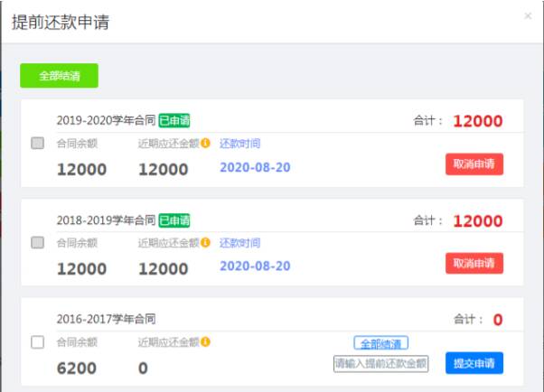
Task: Tick the 2016-2017学年合同 checkbox
Action: click(37, 342)
